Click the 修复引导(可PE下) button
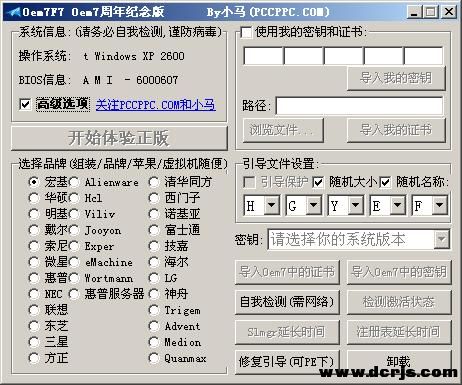462x385 pixels. pyautogui.click(x=287, y=362)
